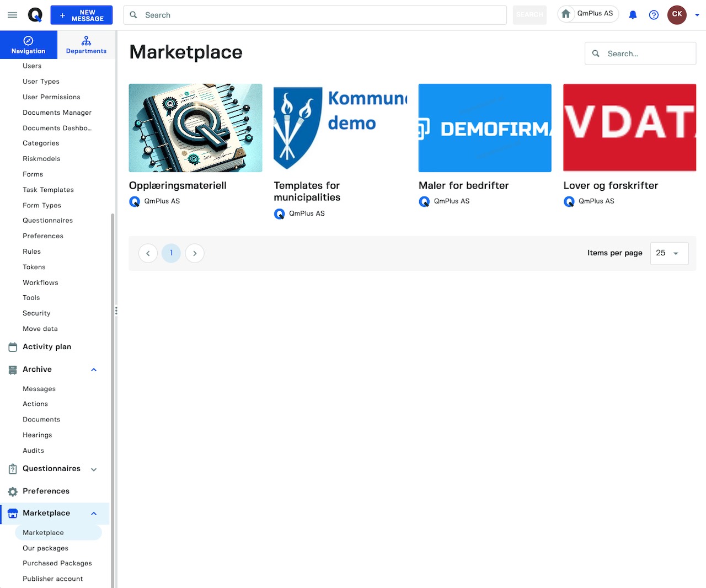Click QmPlus logo under Maler for bedrifter
This screenshot has height=588, width=706.
click(424, 201)
